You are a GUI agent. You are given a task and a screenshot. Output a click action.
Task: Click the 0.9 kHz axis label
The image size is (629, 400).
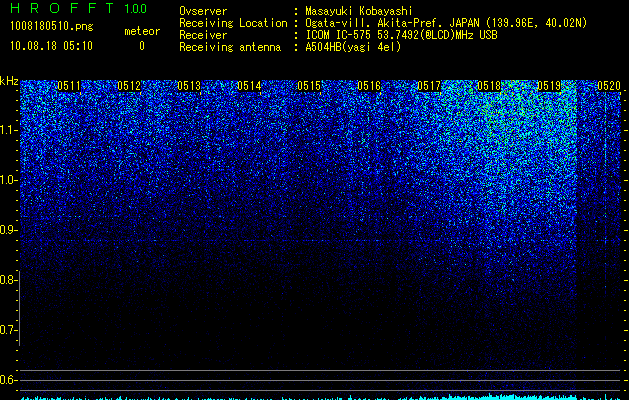8,230
